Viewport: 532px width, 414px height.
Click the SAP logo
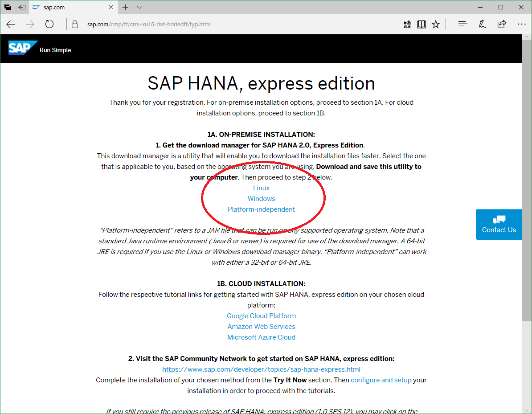23,48
